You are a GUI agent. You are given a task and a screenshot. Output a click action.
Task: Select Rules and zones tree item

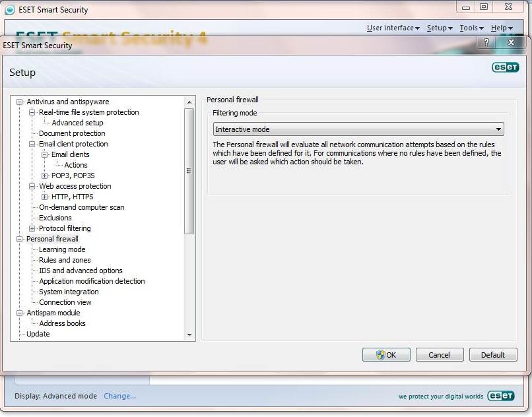65,260
